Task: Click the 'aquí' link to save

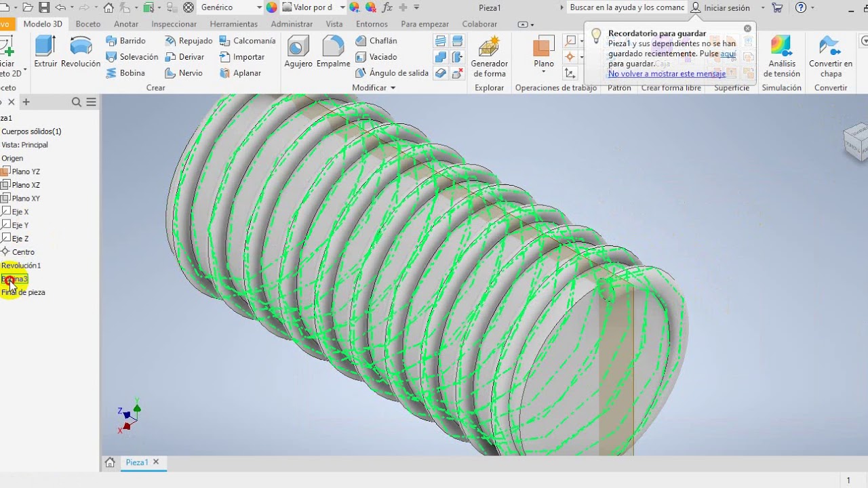Action: pos(728,54)
